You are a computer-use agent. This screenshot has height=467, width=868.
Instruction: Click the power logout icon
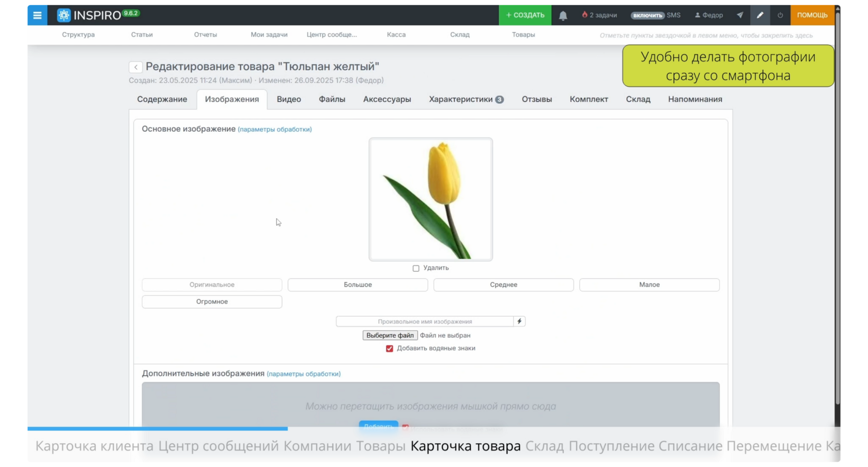780,15
